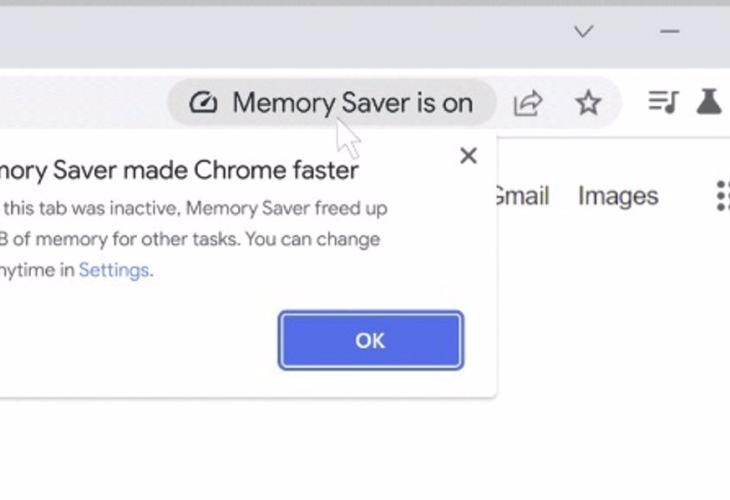Click the Memory Saver speedometer icon
This screenshot has height=500, width=730.
pos(203,103)
